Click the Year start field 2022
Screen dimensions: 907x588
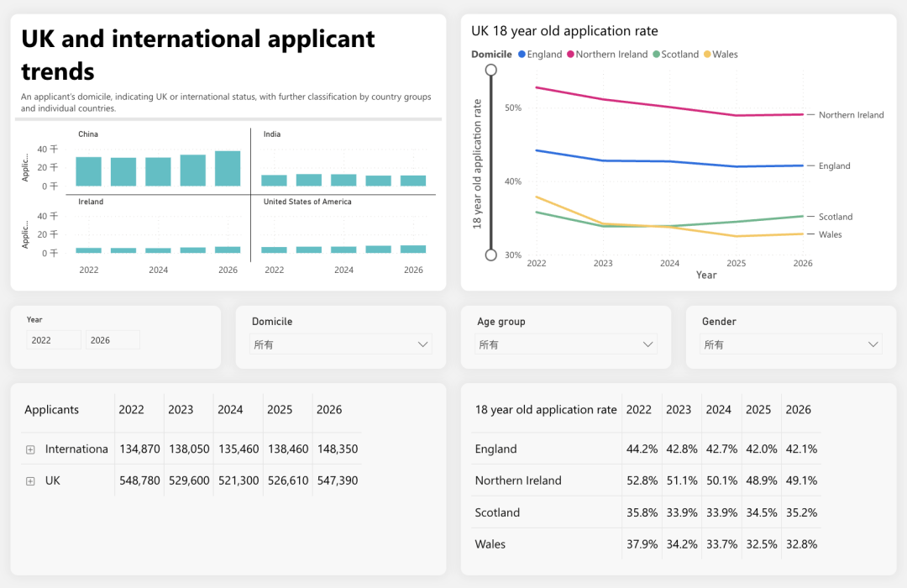54,339
